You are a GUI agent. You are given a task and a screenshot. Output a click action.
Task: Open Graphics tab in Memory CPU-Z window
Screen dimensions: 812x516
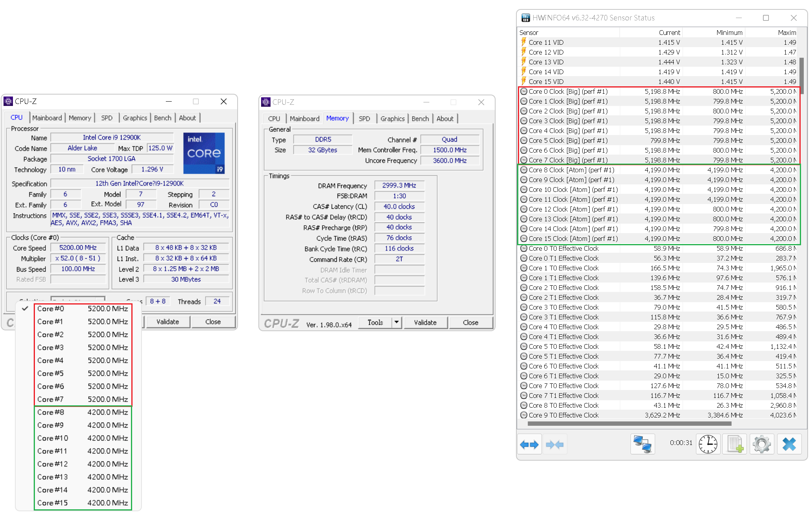(392, 119)
